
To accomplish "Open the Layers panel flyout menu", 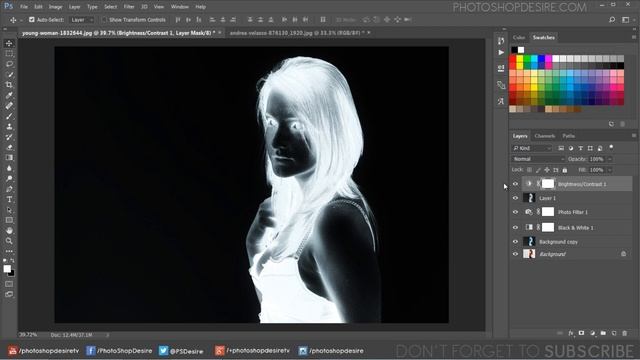I will point(633,136).
